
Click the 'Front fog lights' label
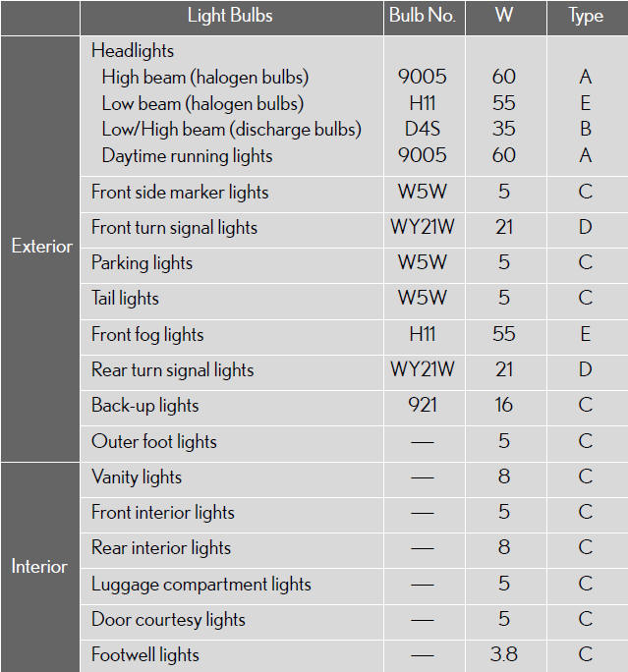(x=147, y=335)
